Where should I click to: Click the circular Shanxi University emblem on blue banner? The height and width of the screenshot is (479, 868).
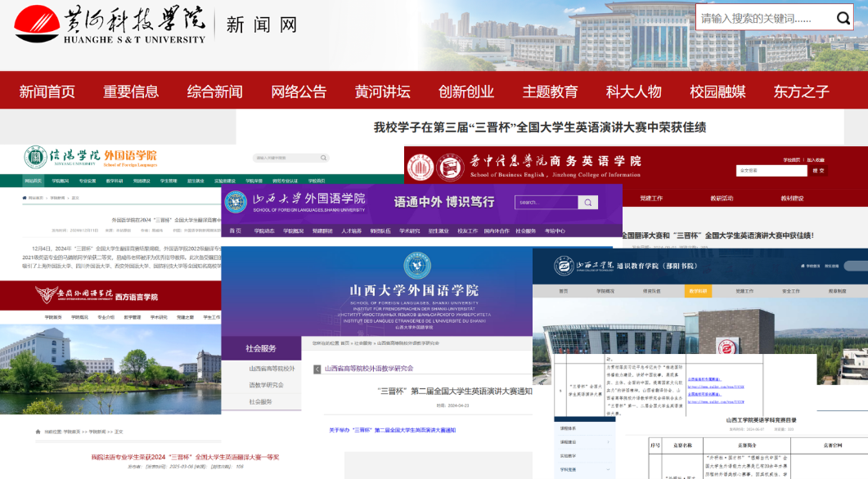417,266
